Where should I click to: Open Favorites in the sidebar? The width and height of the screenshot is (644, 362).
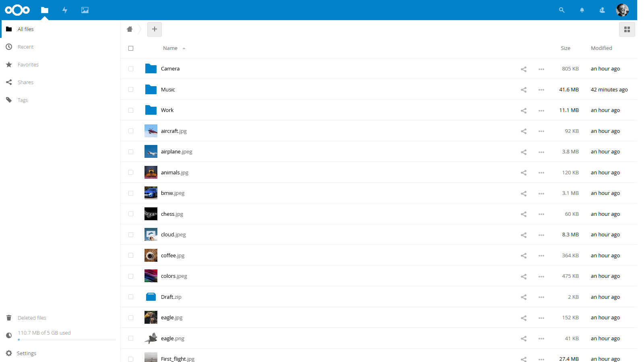(x=28, y=65)
